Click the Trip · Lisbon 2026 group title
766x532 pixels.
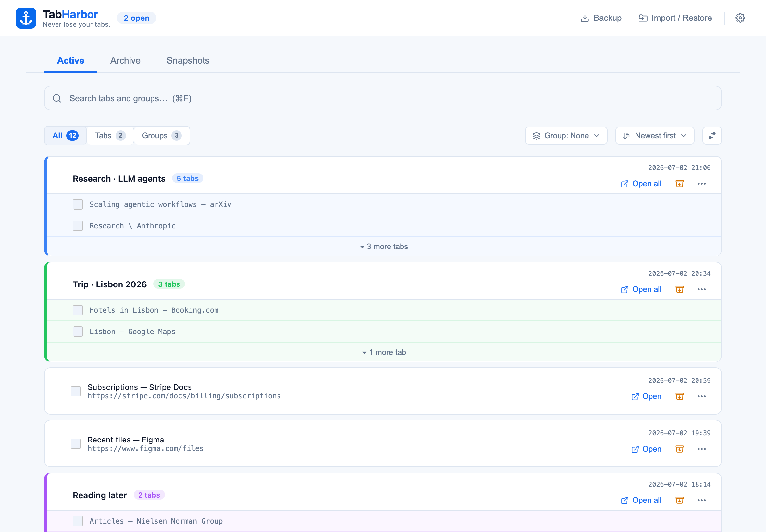[110, 284]
